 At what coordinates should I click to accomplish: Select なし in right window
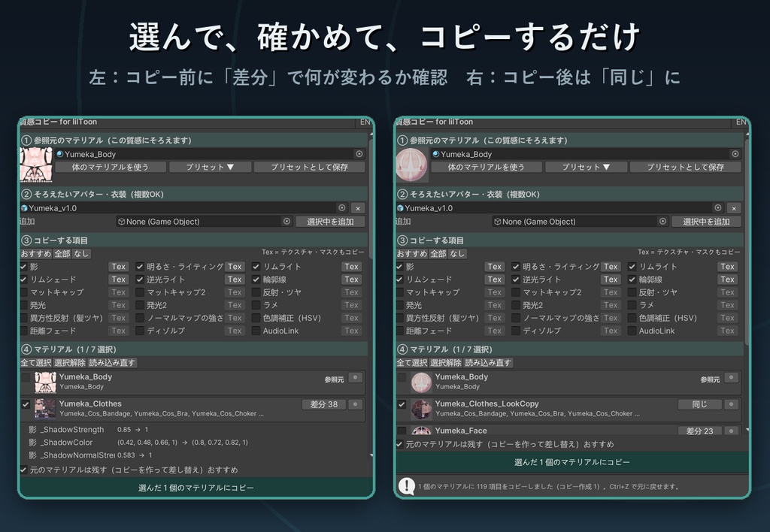(457, 254)
